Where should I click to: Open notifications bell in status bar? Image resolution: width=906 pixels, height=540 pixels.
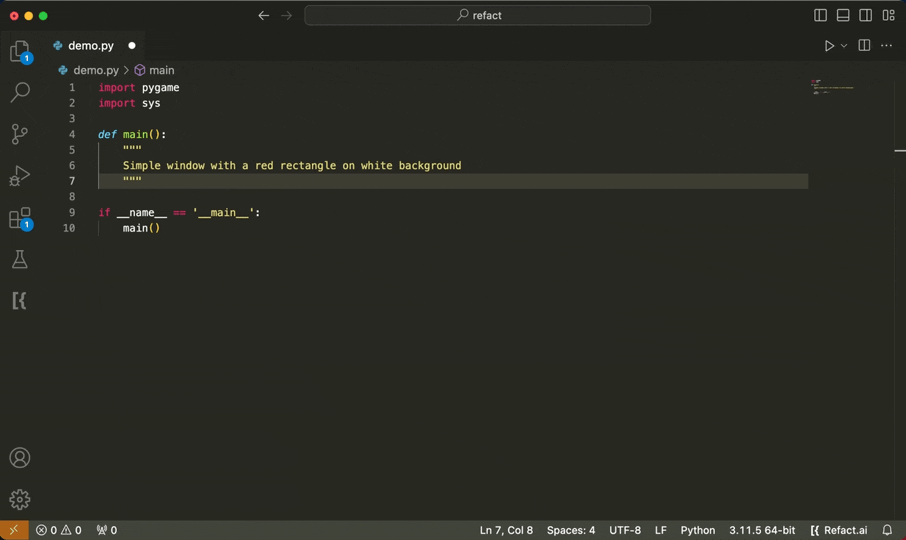click(888, 530)
